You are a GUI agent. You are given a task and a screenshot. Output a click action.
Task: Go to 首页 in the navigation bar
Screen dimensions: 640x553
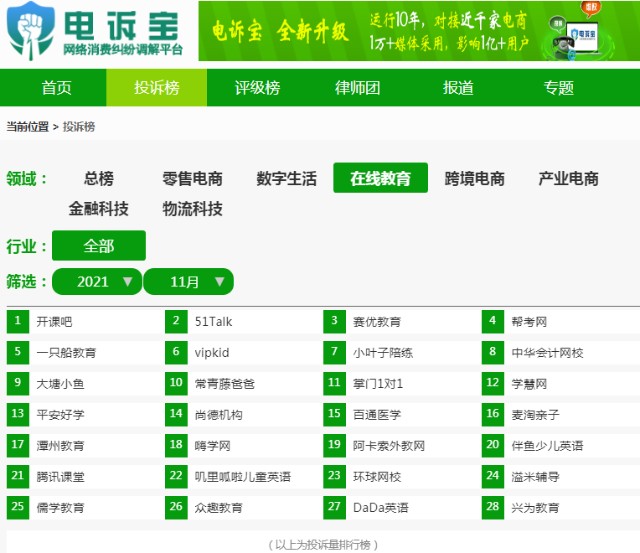tap(56, 88)
